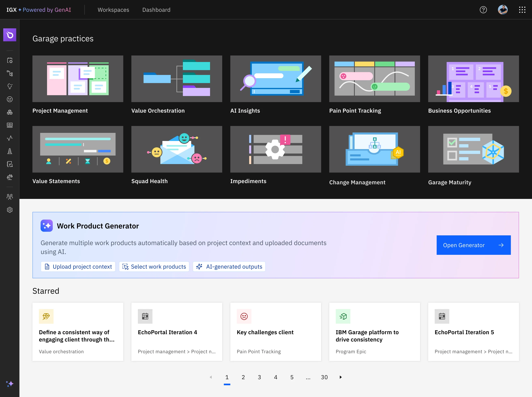Click the Upload project context tag
Viewport: 532px width, 397px height.
[78, 267]
